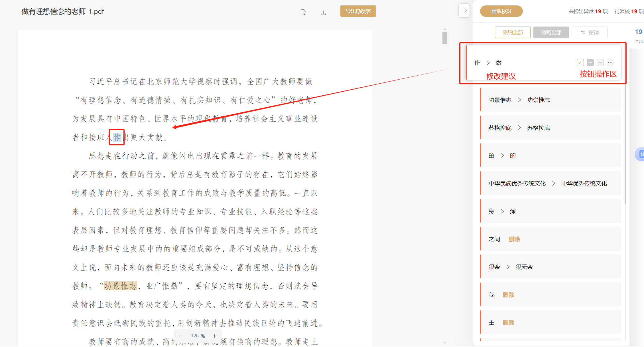Ignore the 作 to 做 suggestion with minus icon
644x347 pixels.
tap(590, 62)
